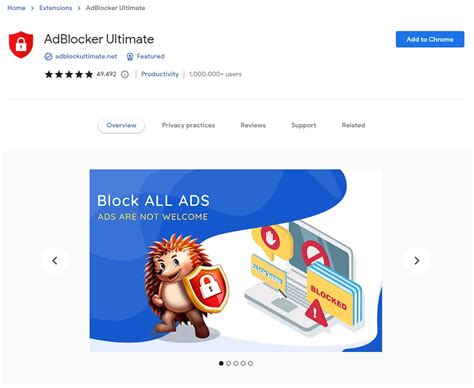Open the rating info circle icon

point(125,74)
